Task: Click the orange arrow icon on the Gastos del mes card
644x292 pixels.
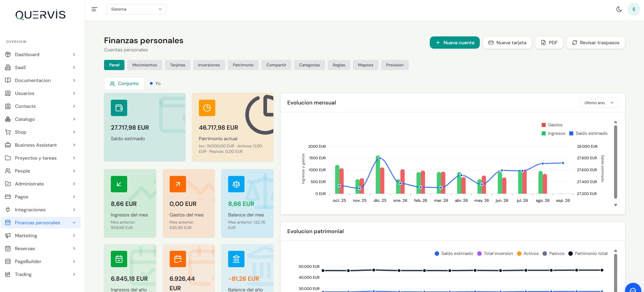Action: click(178, 184)
